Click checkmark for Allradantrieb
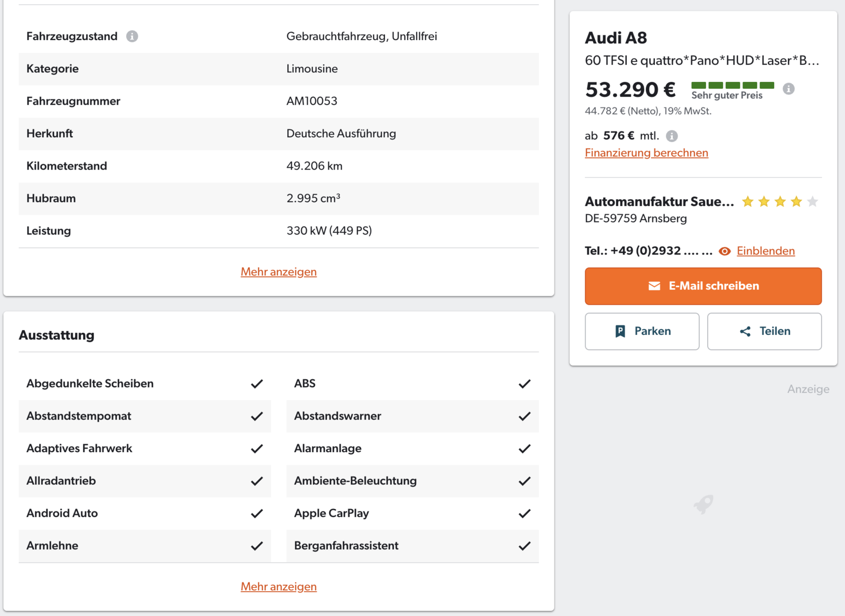This screenshot has width=845, height=616. click(257, 481)
